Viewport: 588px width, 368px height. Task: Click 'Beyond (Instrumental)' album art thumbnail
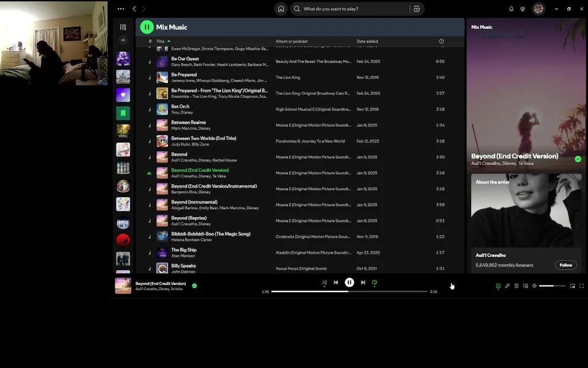162,204
